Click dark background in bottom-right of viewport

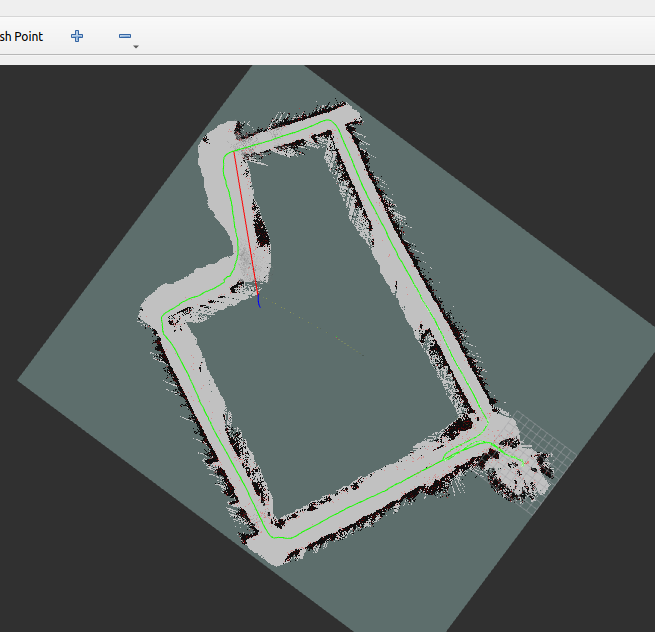coord(560,580)
